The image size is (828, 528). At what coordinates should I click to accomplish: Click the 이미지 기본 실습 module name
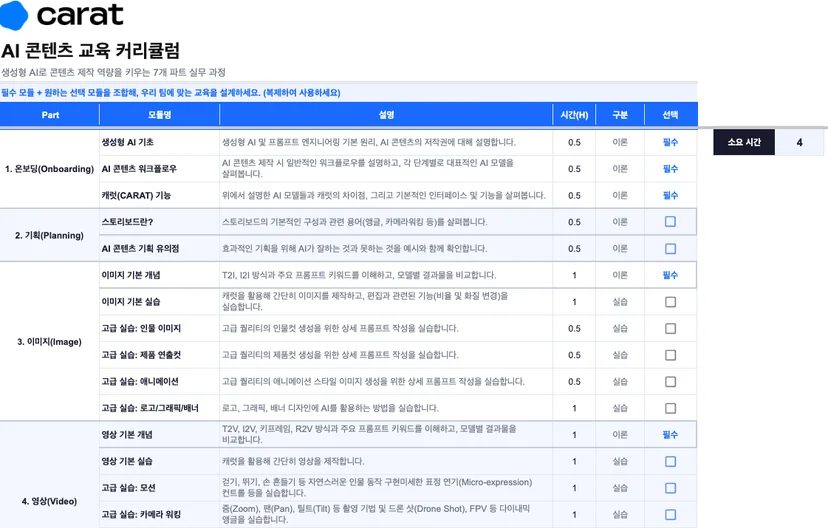pyautogui.click(x=131, y=302)
